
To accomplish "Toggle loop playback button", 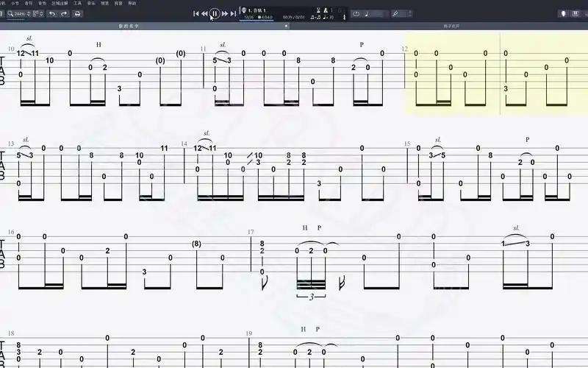I will [356, 13].
